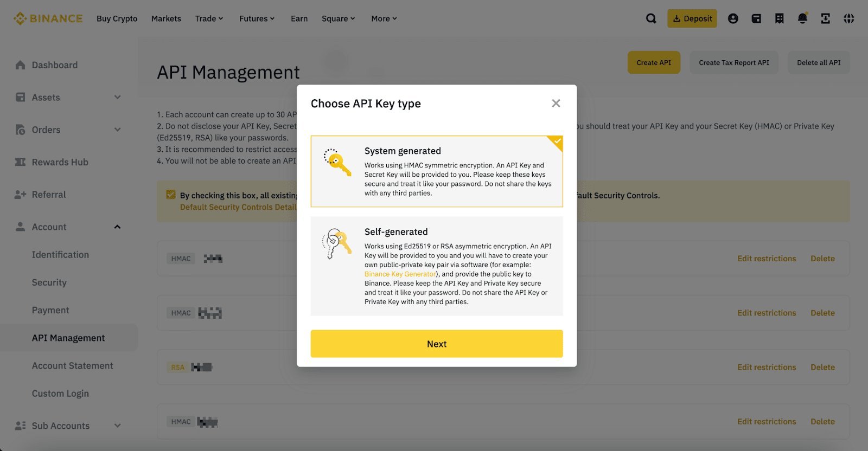
Task: Click the Binance logo
Action: point(48,18)
